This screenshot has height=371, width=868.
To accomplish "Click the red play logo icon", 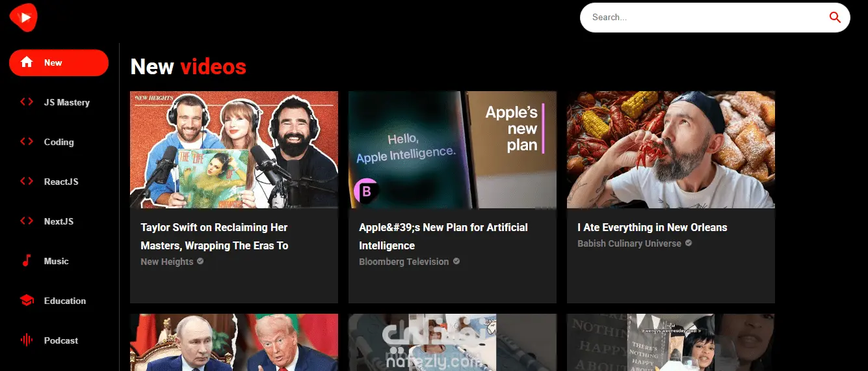I will coord(23,17).
